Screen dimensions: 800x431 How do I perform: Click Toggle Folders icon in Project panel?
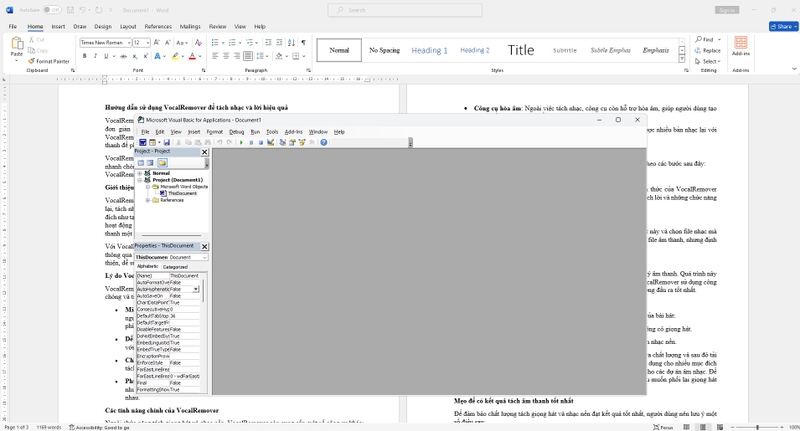pyautogui.click(x=162, y=163)
